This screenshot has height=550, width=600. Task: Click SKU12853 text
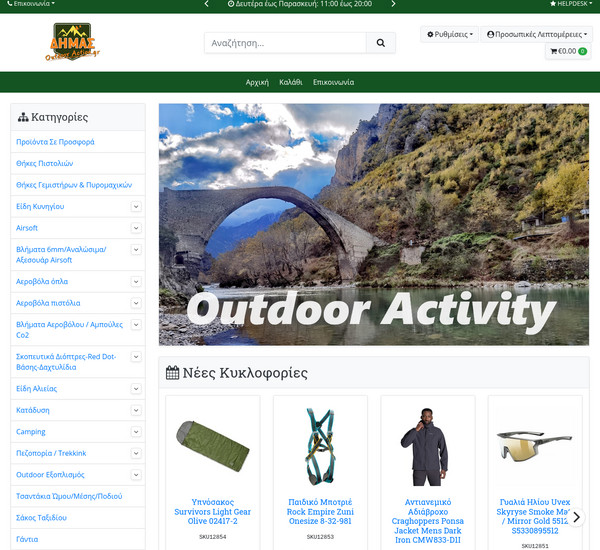[320, 537]
